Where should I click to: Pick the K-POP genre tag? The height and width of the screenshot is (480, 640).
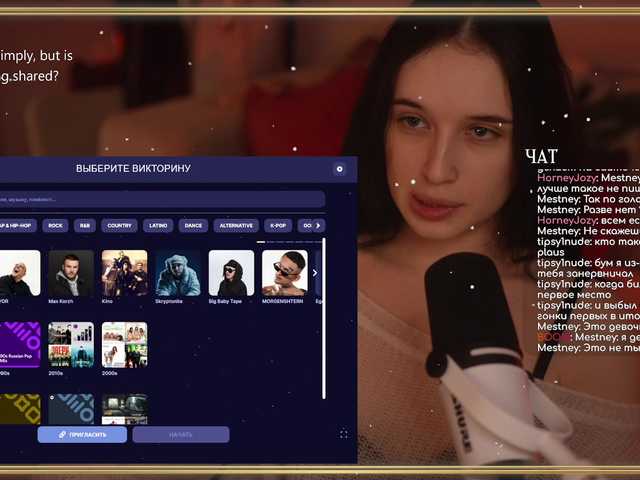[278, 226]
